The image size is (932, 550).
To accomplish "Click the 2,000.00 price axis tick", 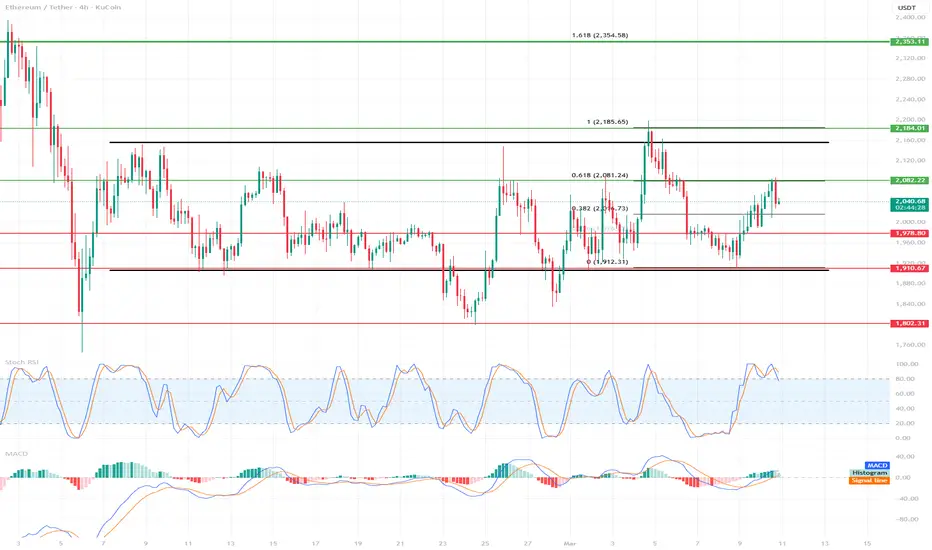I will click(x=910, y=222).
